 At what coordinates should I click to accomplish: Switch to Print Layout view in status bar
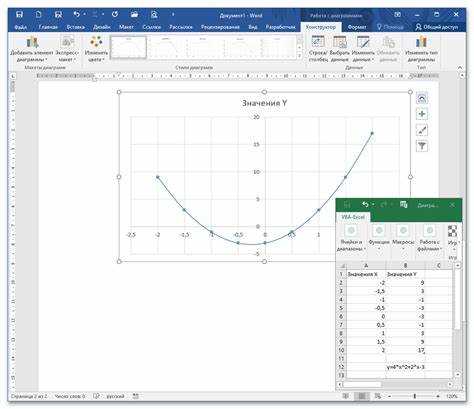pyautogui.click(x=362, y=396)
